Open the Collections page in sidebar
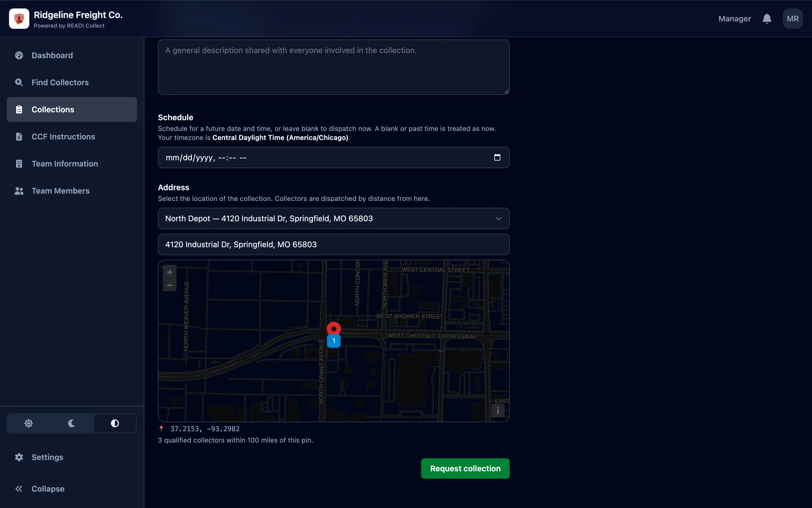Image resolution: width=812 pixels, height=508 pixels. pos(72,110)
